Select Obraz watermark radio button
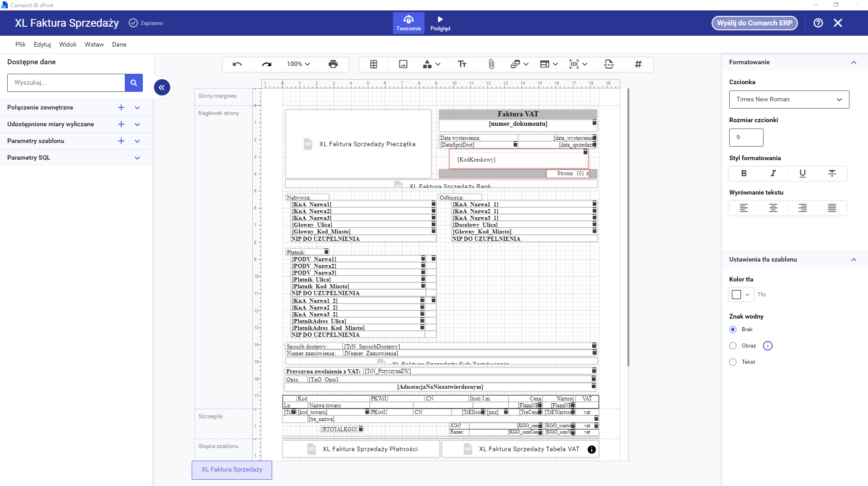 point(733,346)
